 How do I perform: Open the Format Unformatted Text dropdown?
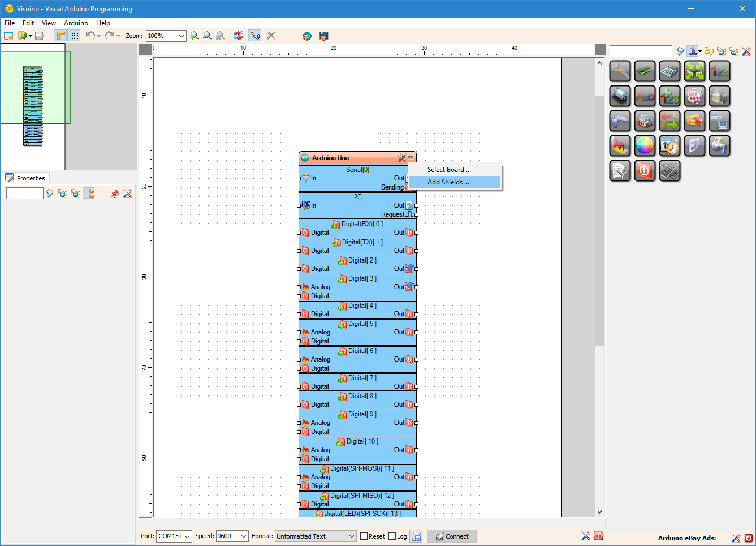tap(316, 536)
